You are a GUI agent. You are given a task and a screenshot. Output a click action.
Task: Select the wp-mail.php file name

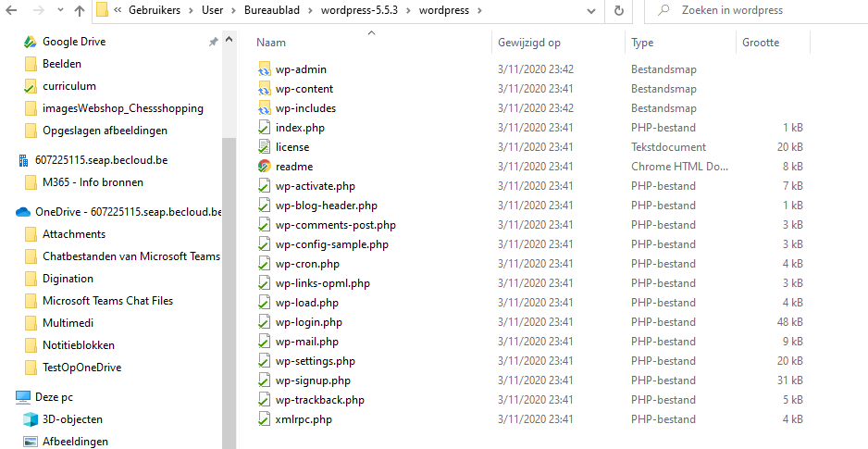(306, 342)
